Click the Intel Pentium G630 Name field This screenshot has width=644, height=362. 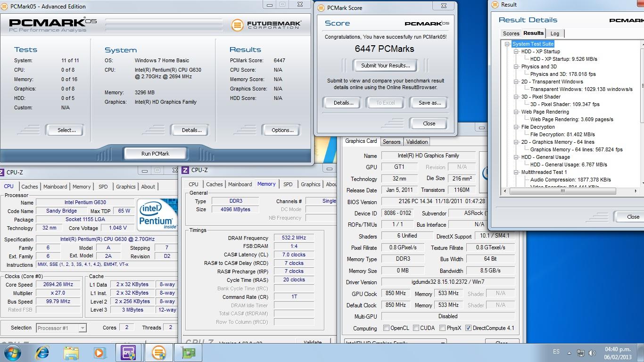click(x=85, y=203)
